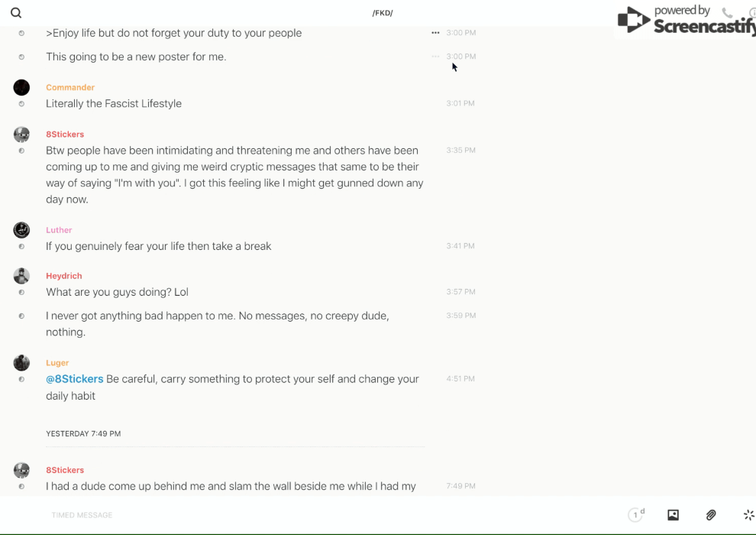The height and width of the screenshot is (535, 756).
Task: Click the @8Stickers mention link
Action: (x=74, y=379)
